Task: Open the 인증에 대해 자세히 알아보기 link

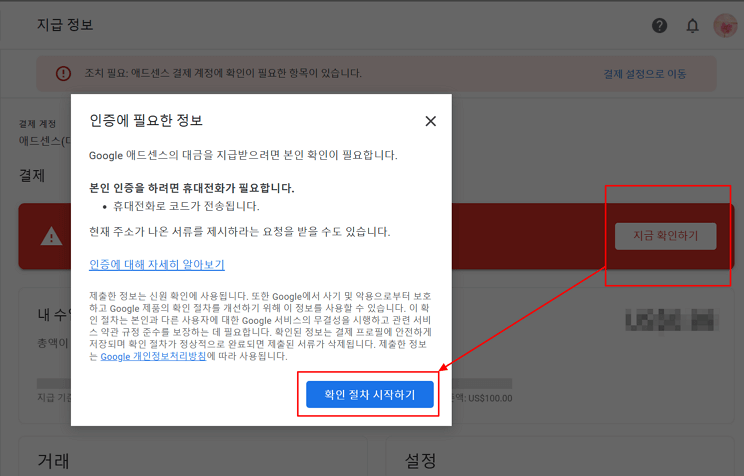Action: [157, 264]
